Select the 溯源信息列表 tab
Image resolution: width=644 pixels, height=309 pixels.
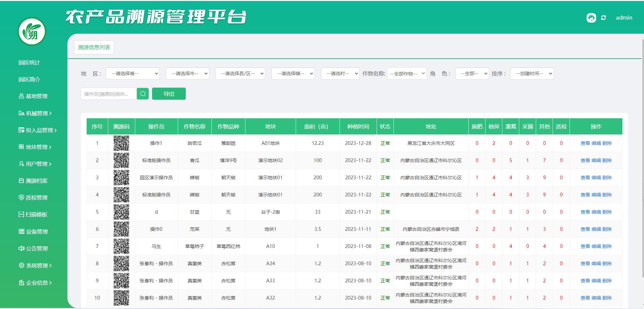click(94, 48)
